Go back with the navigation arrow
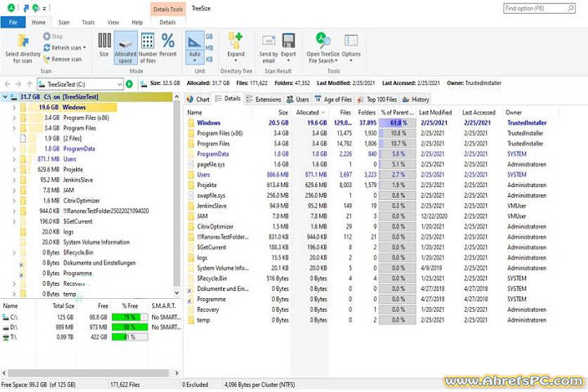Image resolution: width=588 pixels, height=392 pixels. click(x=7, y=84)
